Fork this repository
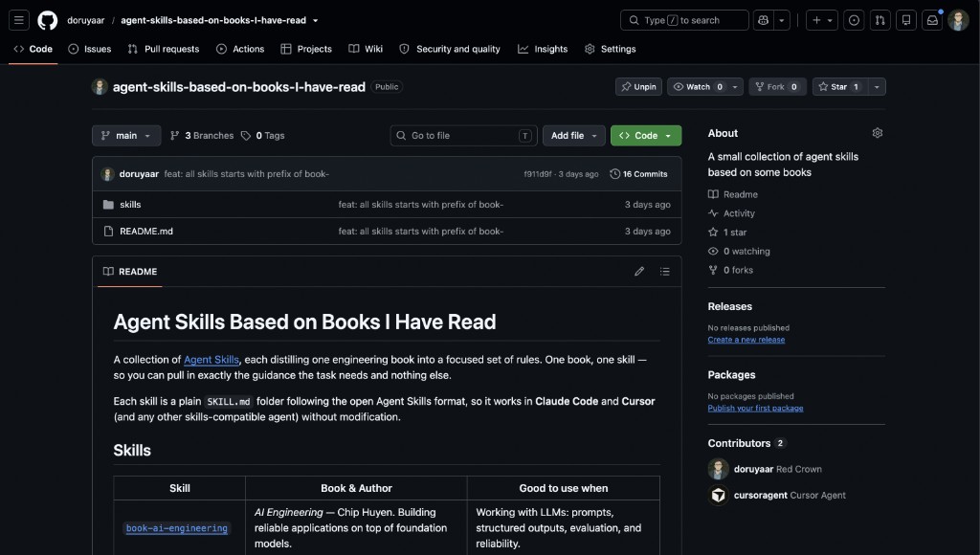 777,87
